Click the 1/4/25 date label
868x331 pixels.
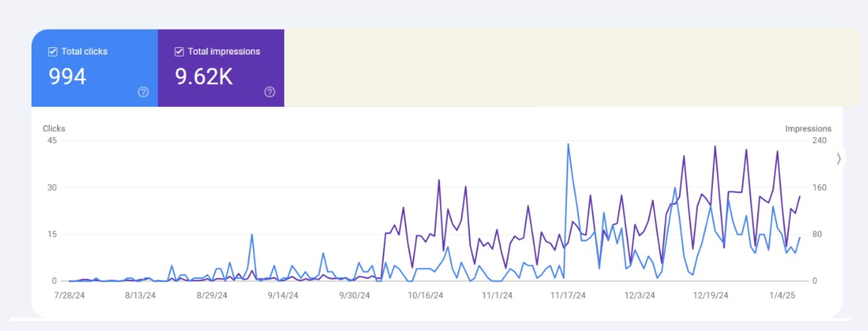782,296
